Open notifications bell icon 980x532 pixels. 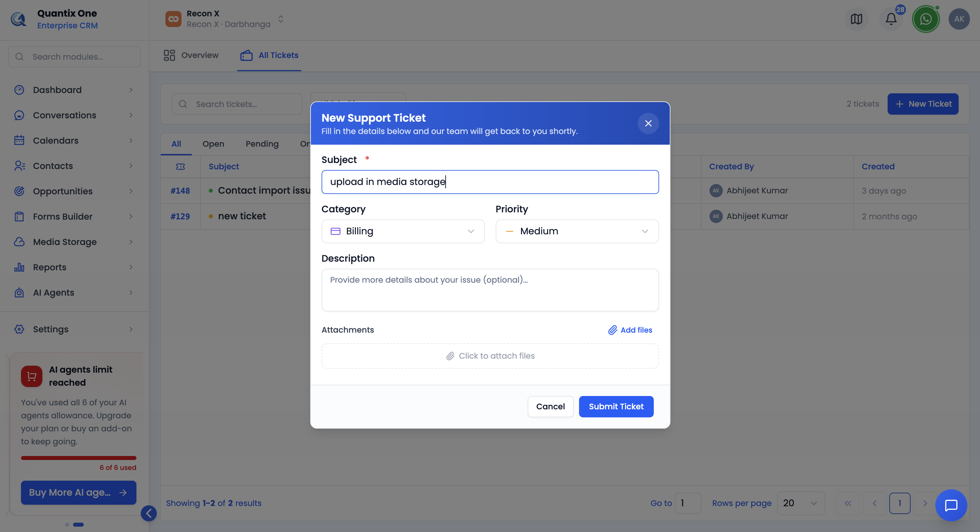click(891, 19)
